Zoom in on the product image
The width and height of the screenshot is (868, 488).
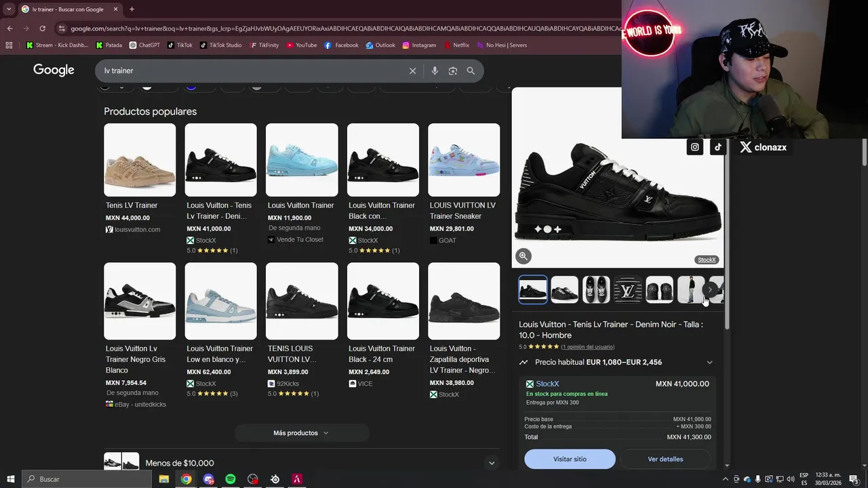(523, 256)
